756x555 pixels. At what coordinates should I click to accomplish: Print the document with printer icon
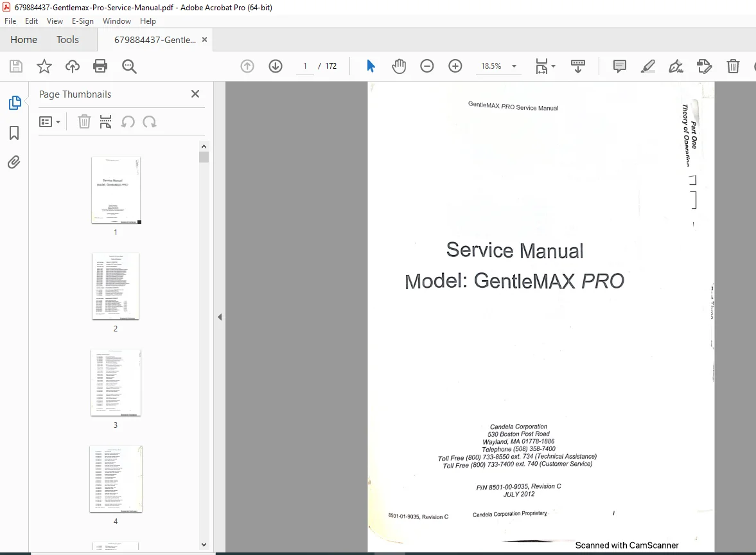coord(100,66)
